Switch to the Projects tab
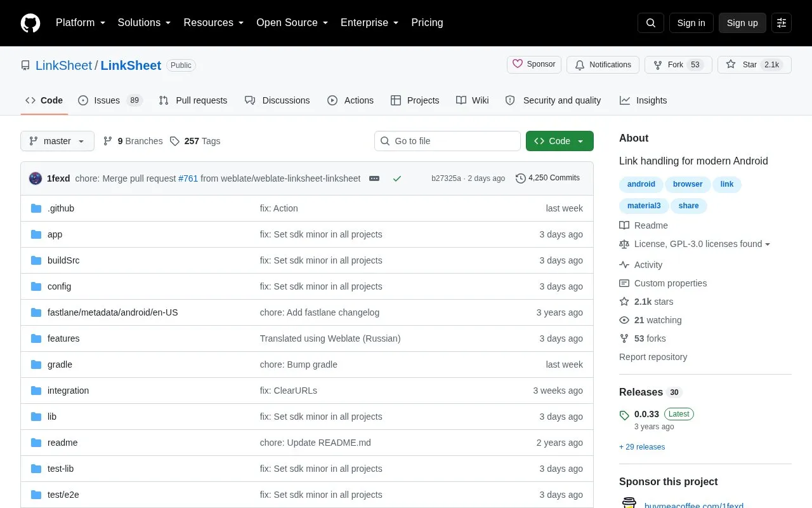812x508 pixels. coord(415,100)
